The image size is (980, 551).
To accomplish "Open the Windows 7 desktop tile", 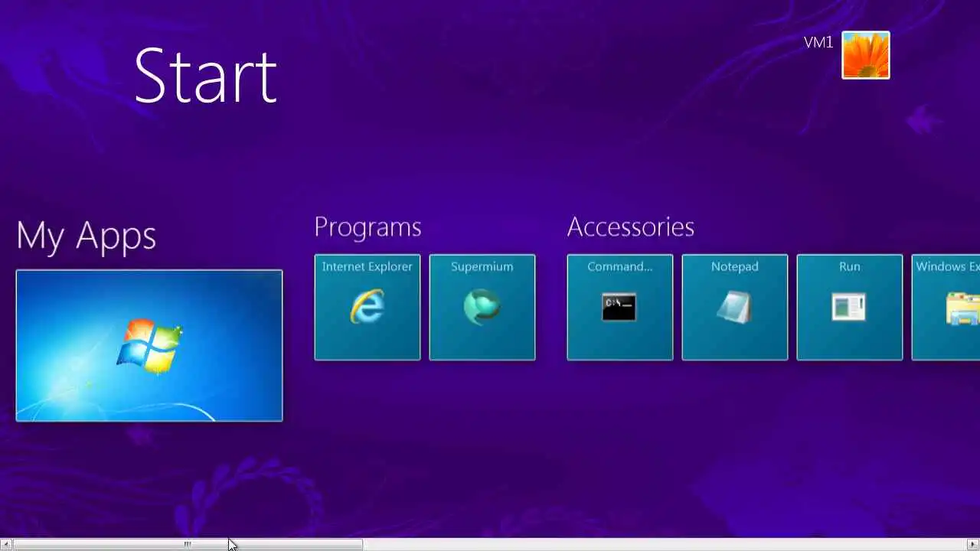I will pos(149,345).
